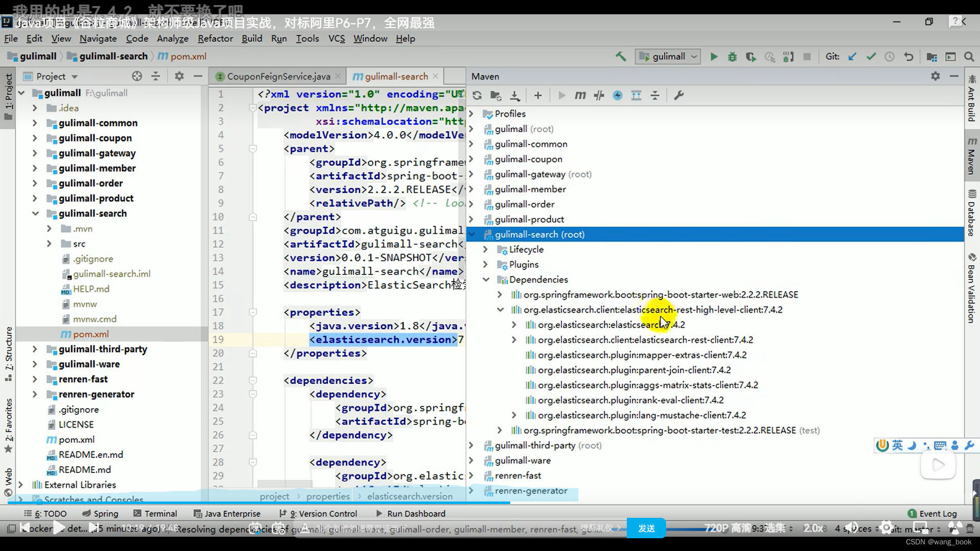Expand the gulimall-search Dependencies node

[486, 279]
